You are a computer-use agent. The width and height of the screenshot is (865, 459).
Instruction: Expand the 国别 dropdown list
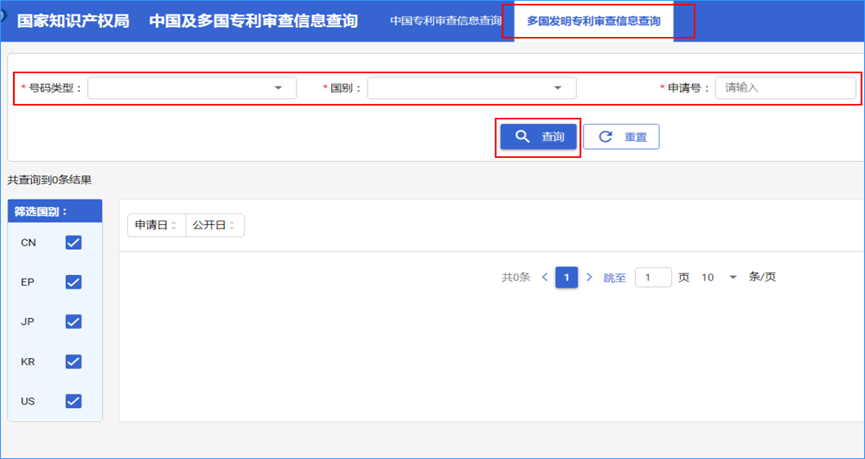pos(472,88)
